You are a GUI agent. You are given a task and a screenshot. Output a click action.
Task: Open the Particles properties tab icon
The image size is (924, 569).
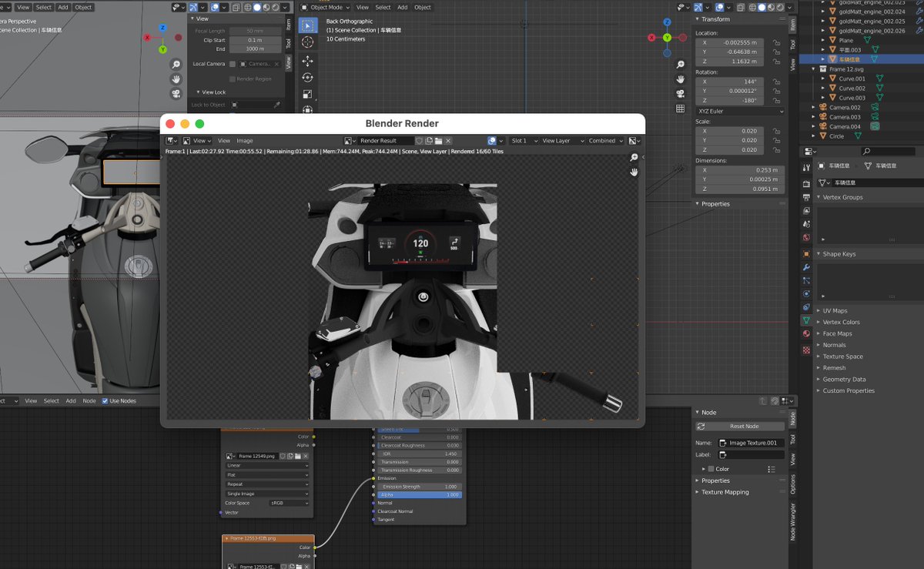pyautogui.click(x=806, y=280)
